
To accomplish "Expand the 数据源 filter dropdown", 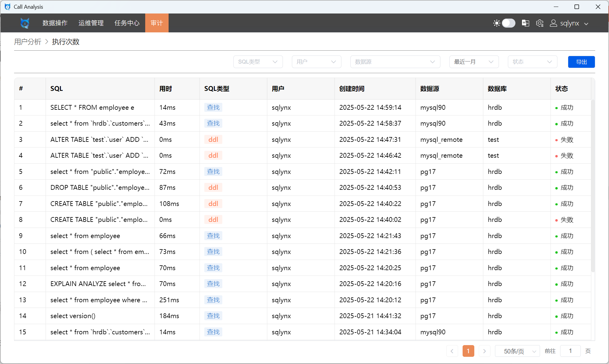I will pyautogui.click(x=395, y=62).
